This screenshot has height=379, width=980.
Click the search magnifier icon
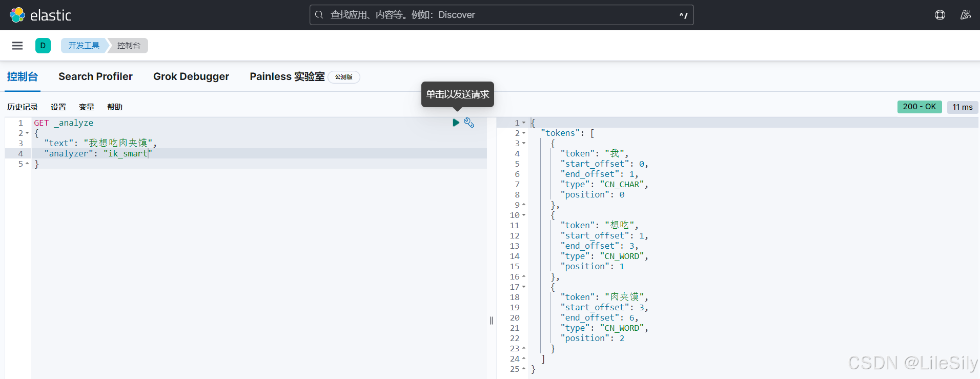pos(319,15)
